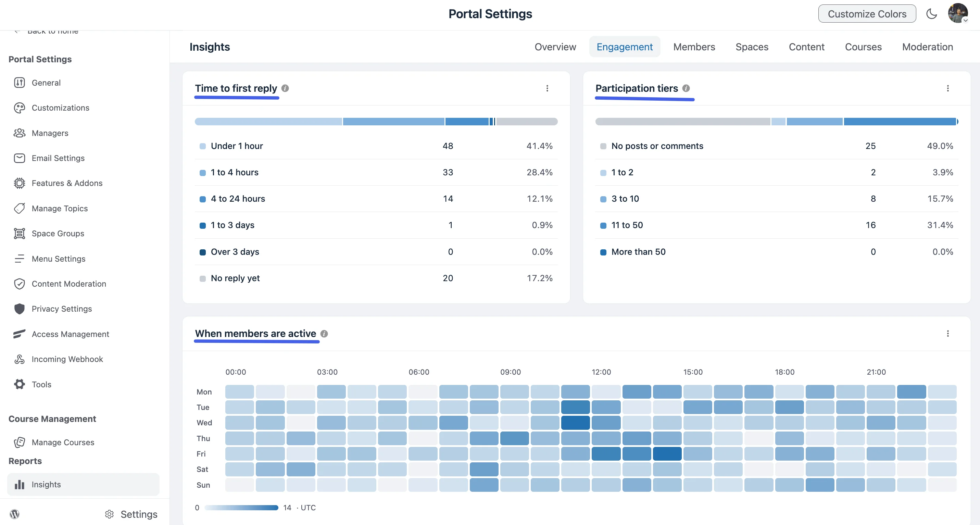
Task: Select the Manage Topics tag icon
Action: tap(20, 208)
